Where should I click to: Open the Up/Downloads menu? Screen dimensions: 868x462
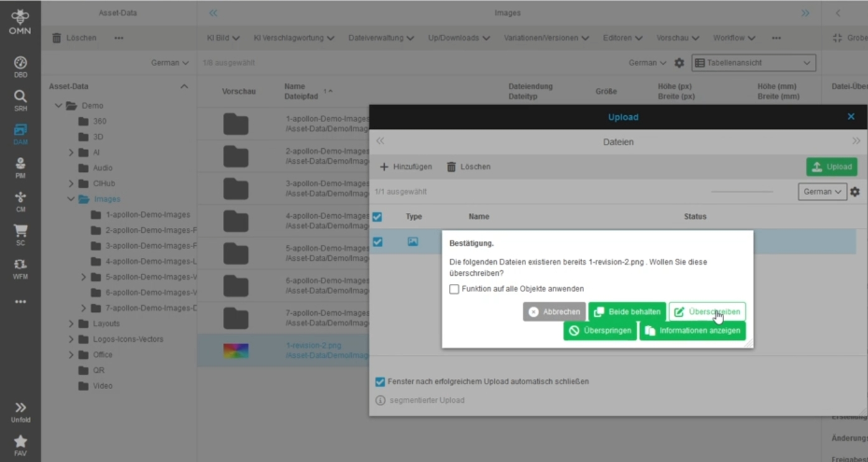click(x=459, y=38)
